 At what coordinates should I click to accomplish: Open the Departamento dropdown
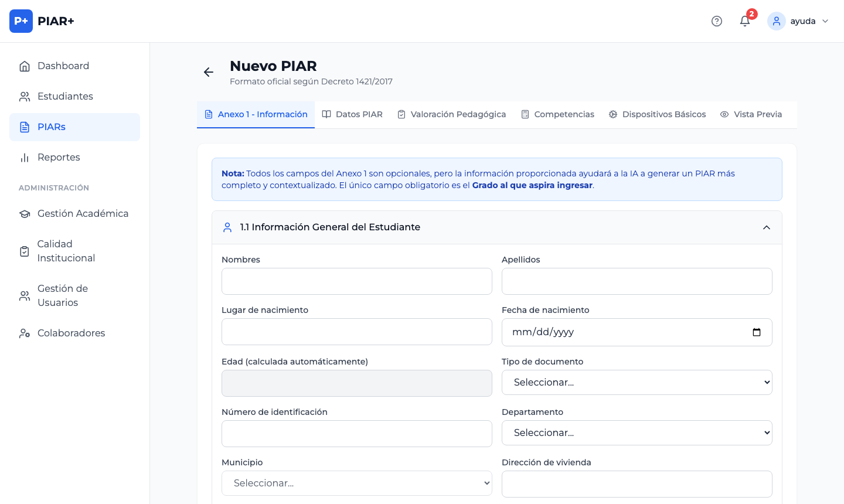(637, 433)
